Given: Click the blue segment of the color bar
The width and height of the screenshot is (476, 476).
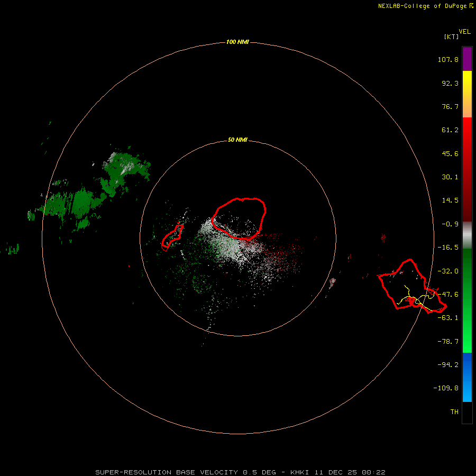Looking at the screenshot, I should click(x=467, y=377).
